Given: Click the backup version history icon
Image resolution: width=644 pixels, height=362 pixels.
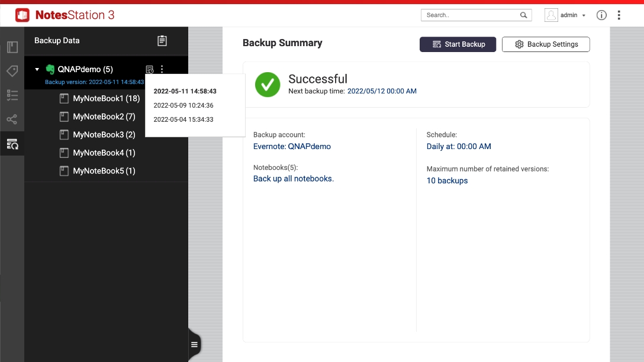Looking at the screenshot, I should (150, 70).
